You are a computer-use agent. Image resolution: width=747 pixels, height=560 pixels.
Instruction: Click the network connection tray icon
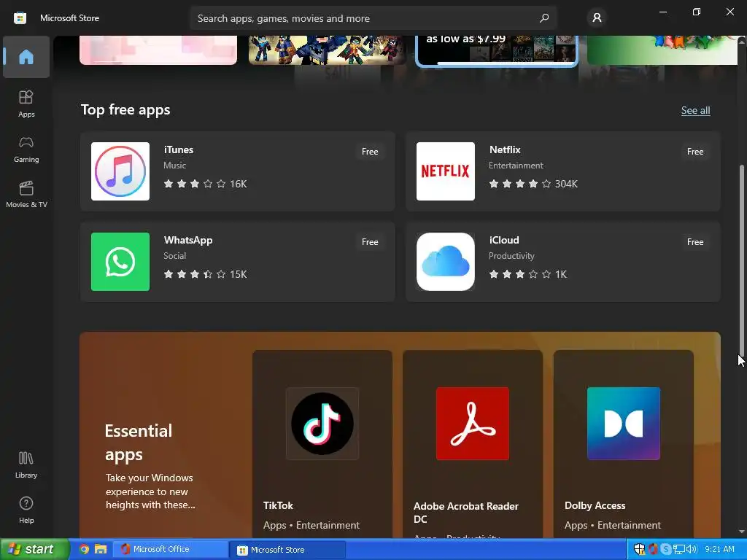point(679,550)
